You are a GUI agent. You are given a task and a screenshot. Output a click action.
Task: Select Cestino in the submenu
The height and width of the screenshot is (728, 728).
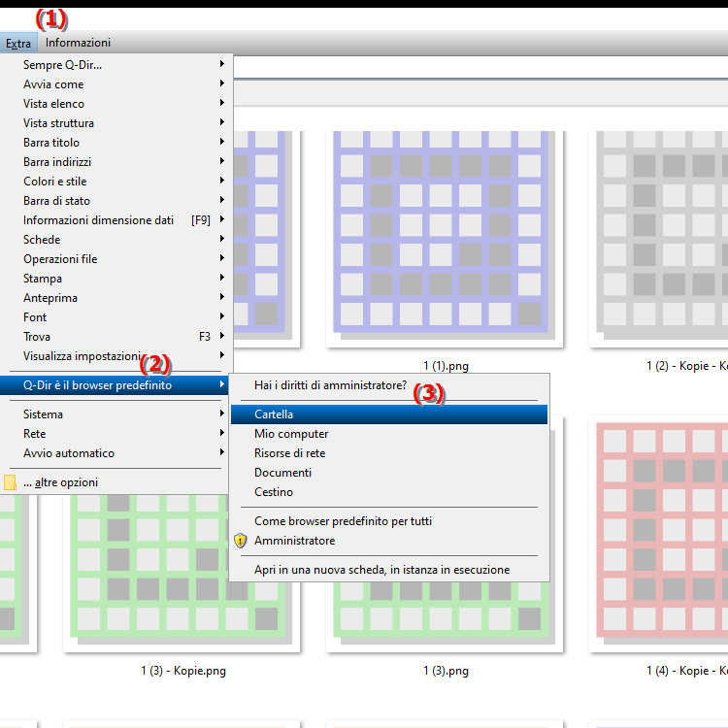389,492
